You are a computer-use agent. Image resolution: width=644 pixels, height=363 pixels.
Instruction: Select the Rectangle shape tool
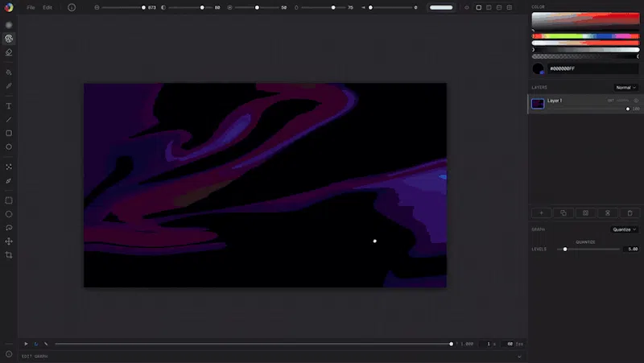coord(9,133)
